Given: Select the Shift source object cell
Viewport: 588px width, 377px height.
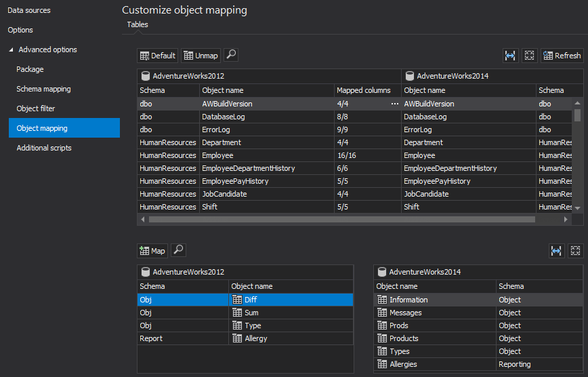Looking at the screenshot, I should point(267,207).
